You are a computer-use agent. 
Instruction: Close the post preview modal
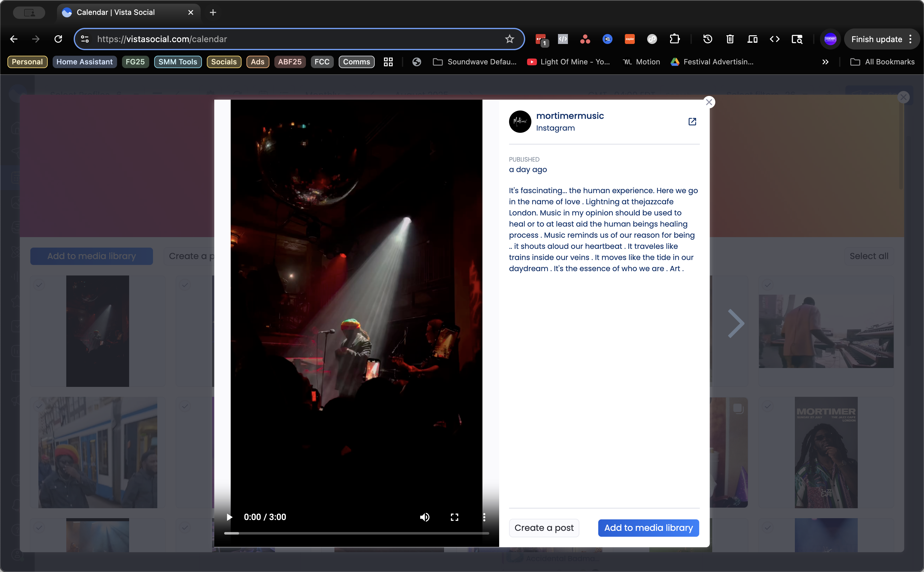(x=709, y=102)
